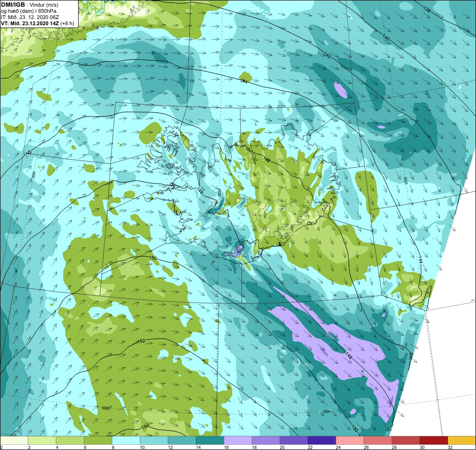Pick the violet 20–22 m/s legend swatch

pyautogui.click(x=294, y=440)
